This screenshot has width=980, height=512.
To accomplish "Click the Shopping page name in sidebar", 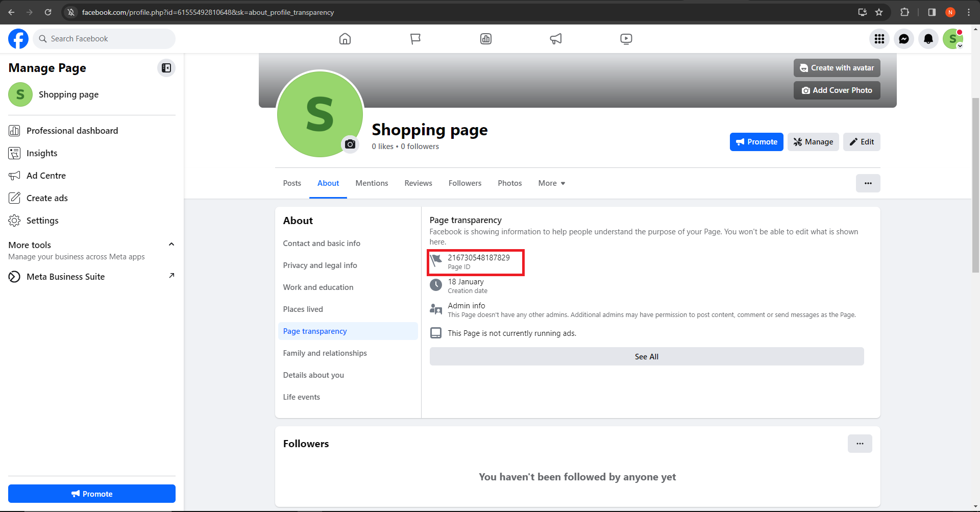I will pos(69,94).
